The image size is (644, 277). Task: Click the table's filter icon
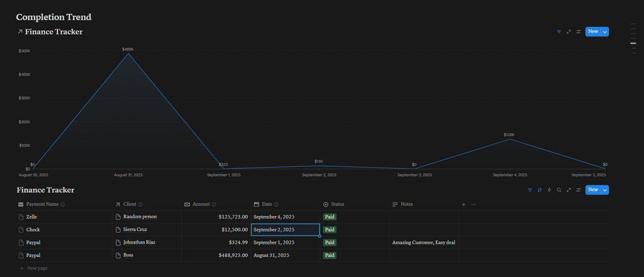point(530,190)
